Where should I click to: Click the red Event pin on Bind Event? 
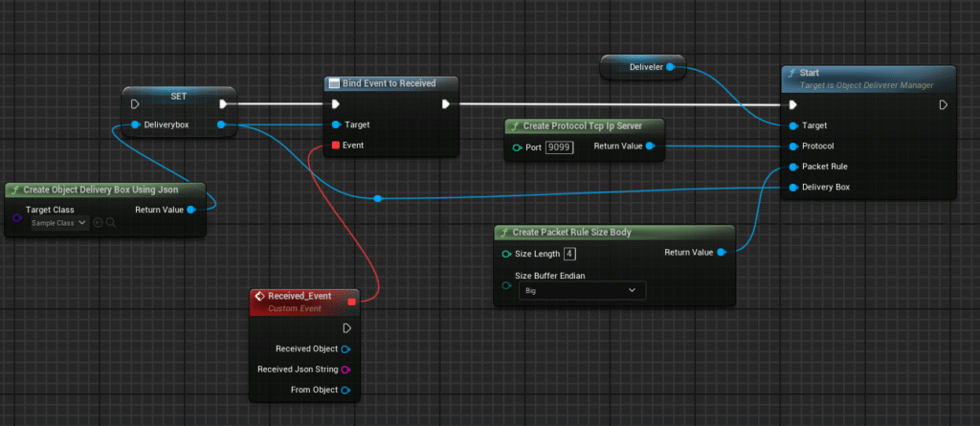point(336,146)
